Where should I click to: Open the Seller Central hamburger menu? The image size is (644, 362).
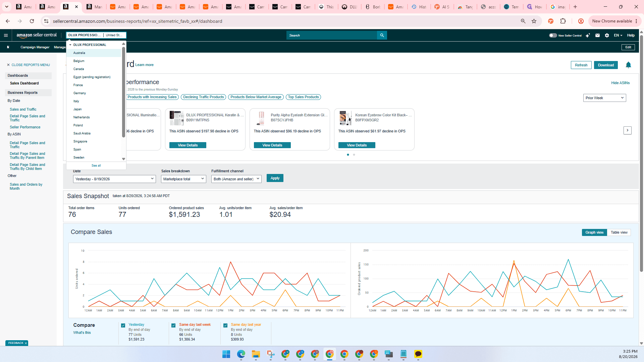coord(6,35)
